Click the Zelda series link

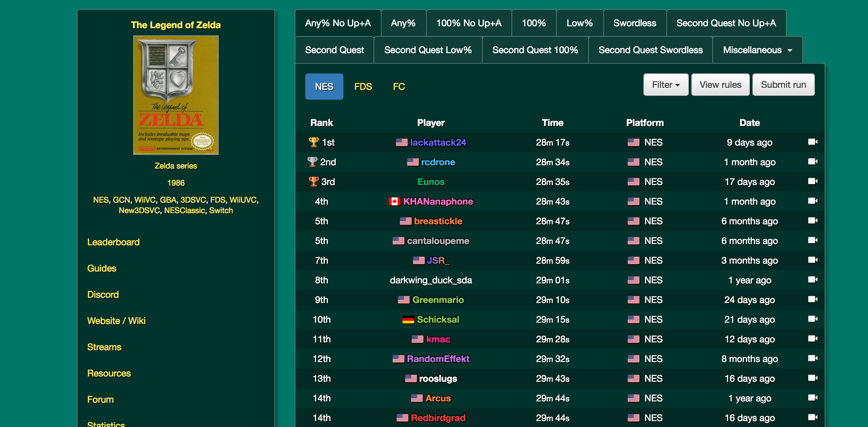(176, 166)
